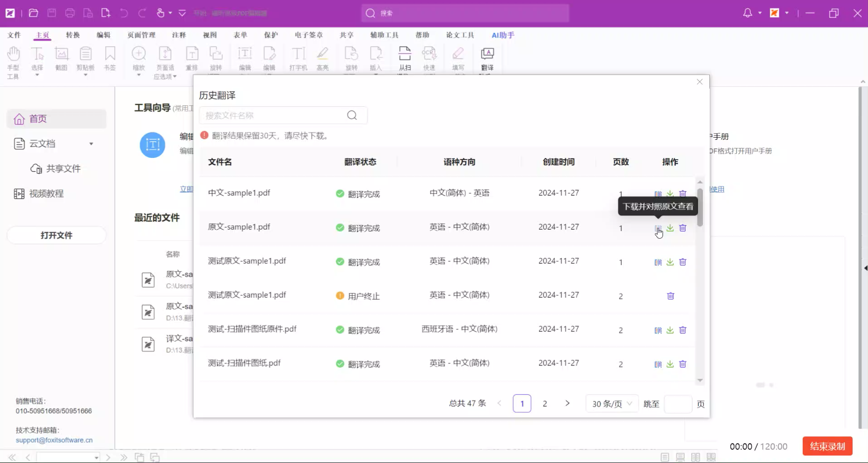Screen dimensions: 868x463
Task: Open 共享文件 in the sidebar
Action: click(x=63, y=168)
